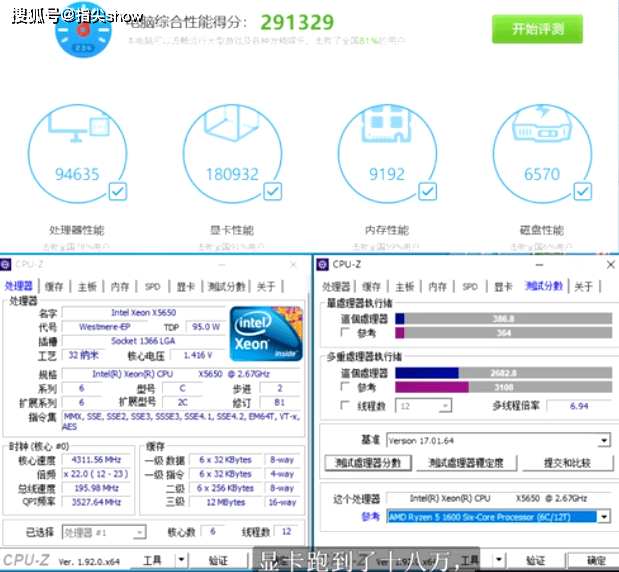Screen dimensions: 619x572
Task: Click the 多线程倍率 value 6.94
Action: tap(579, 406)
